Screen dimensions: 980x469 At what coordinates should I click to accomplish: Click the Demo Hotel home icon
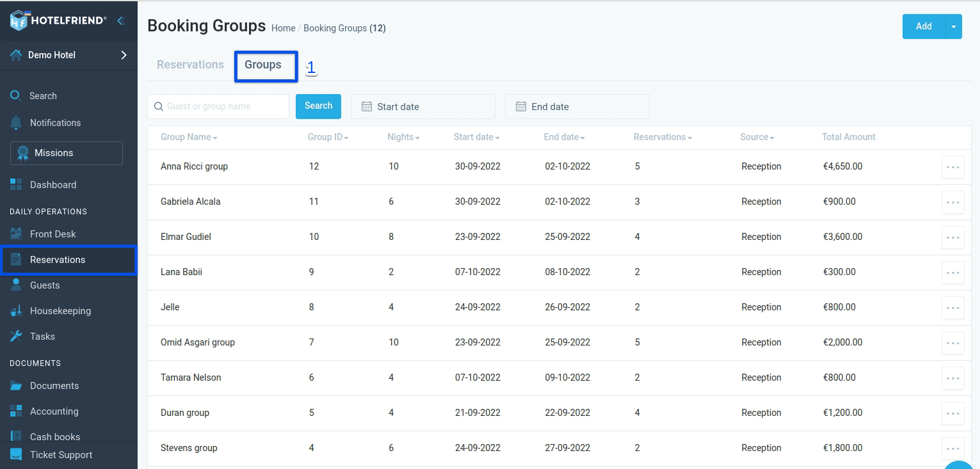pyautogui.click(x=16, y=55)
